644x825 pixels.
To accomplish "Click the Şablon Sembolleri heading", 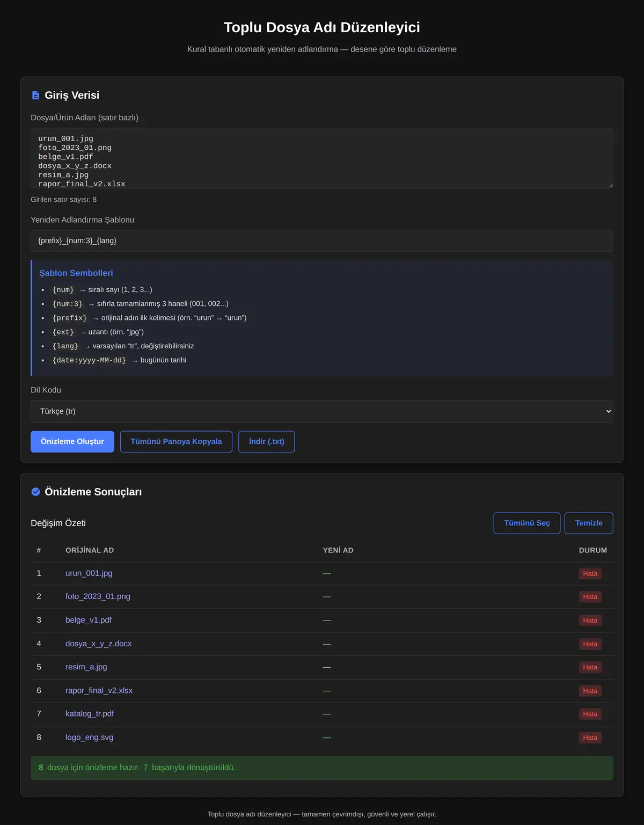I will (x=76, y=273).
